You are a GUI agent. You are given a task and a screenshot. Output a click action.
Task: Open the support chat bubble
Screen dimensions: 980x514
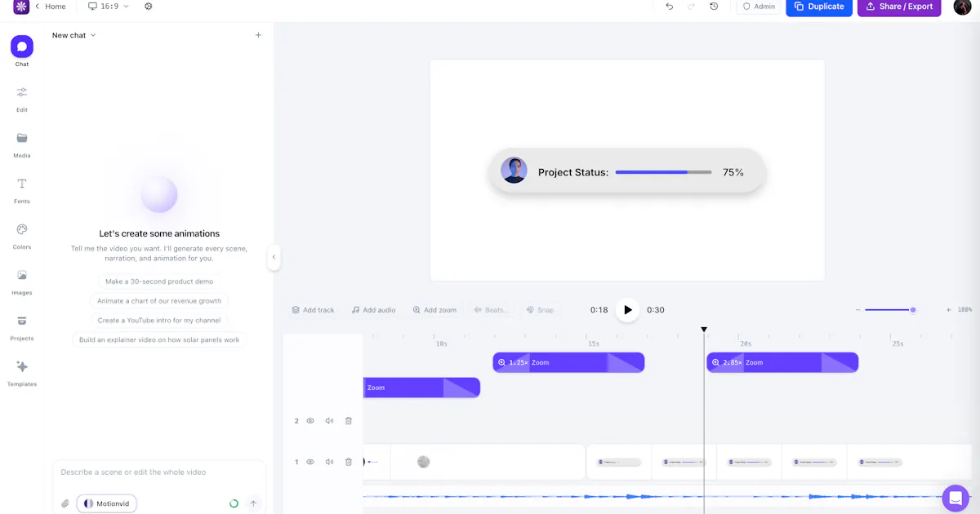pyautogui.click(x=955, y=498)
